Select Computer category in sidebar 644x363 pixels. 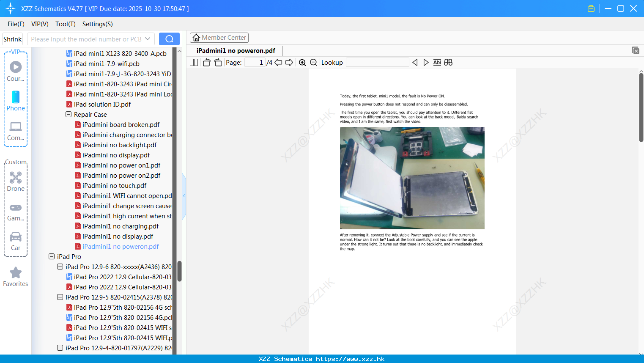[16, 131]
